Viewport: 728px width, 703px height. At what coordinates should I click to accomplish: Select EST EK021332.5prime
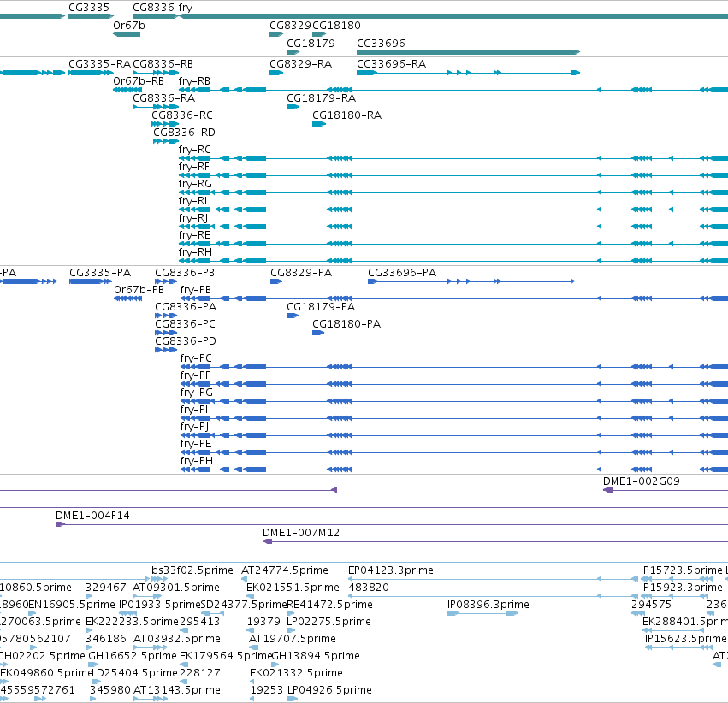[296, 673]
